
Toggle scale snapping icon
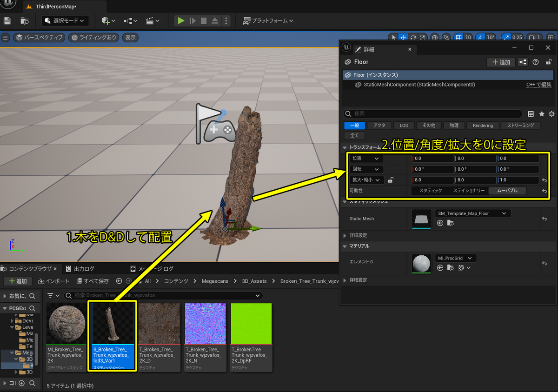coord(505,38)
